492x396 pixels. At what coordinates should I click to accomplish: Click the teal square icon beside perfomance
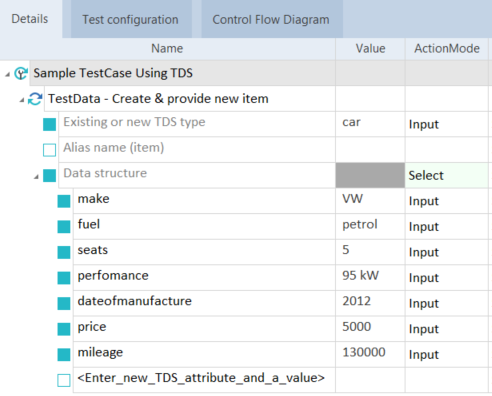tap(64, 278)
